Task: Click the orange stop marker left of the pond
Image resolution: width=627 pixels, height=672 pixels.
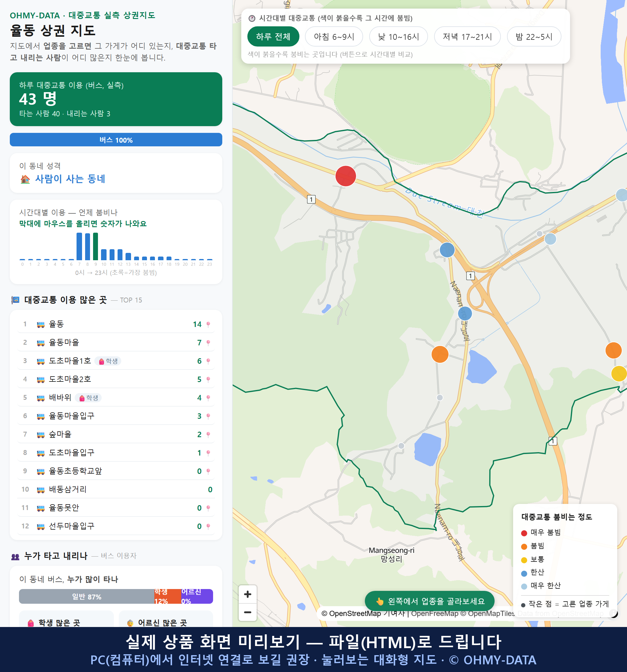Action: (440, 354)
